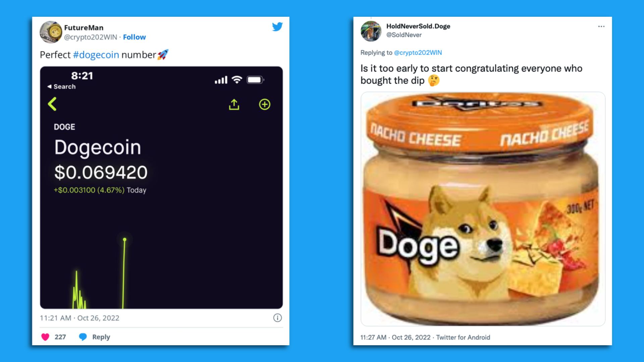Tap the green back chevron

click(52, 104)
